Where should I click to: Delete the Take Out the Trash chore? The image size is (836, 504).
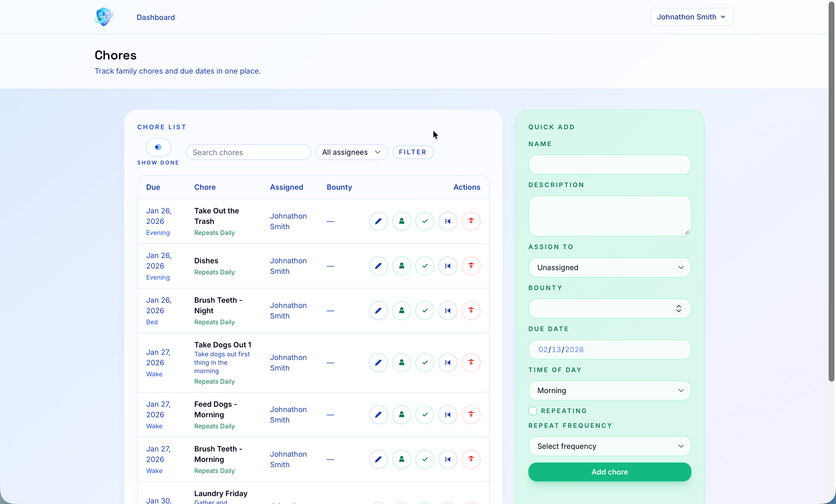(471, 221)
